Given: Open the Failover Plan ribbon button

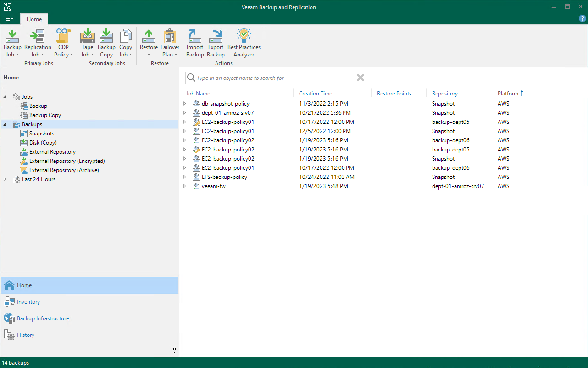Looking at the screenshot, I should (x=170, y=43).
